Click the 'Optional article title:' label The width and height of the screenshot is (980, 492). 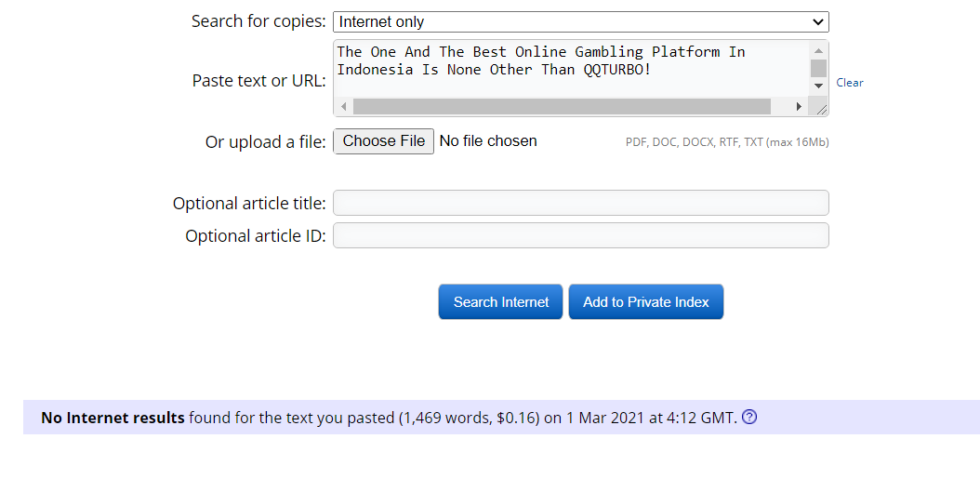[x=249, y=204]
